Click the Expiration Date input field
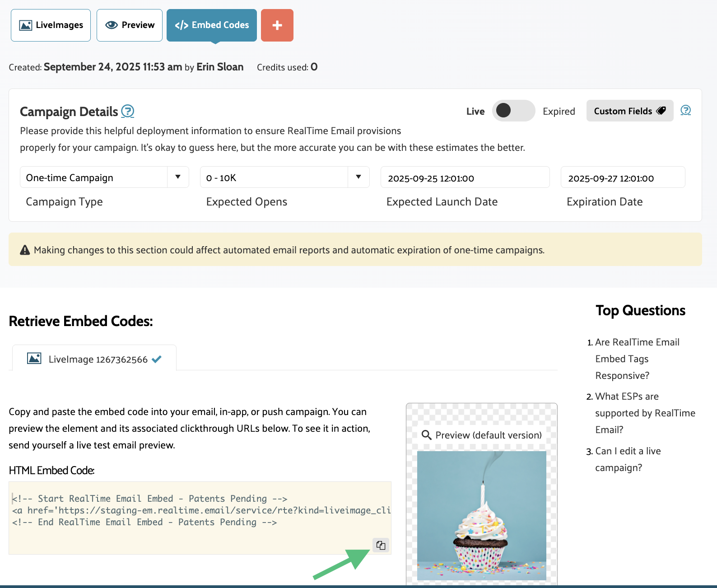The height and width of the screenshot is (588, 717). 622,178
